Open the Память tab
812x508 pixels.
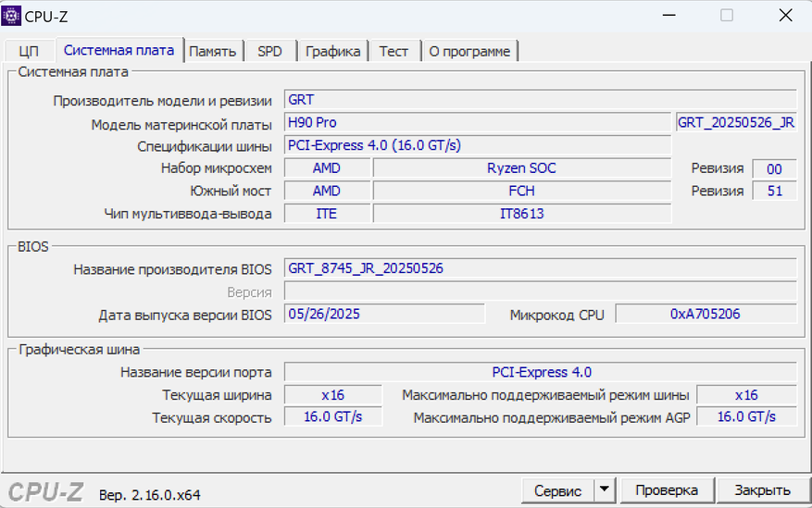tap(213, 51)
